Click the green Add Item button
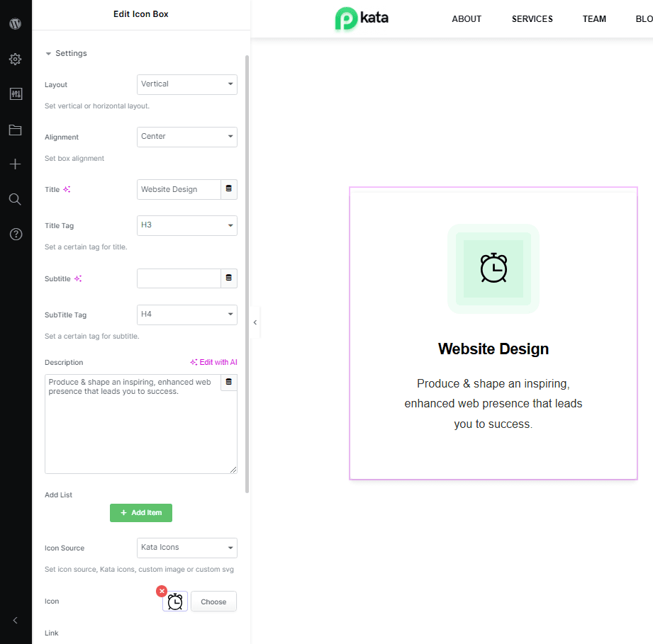The height and width of the screenshot is (644, 653). point(140,512)
